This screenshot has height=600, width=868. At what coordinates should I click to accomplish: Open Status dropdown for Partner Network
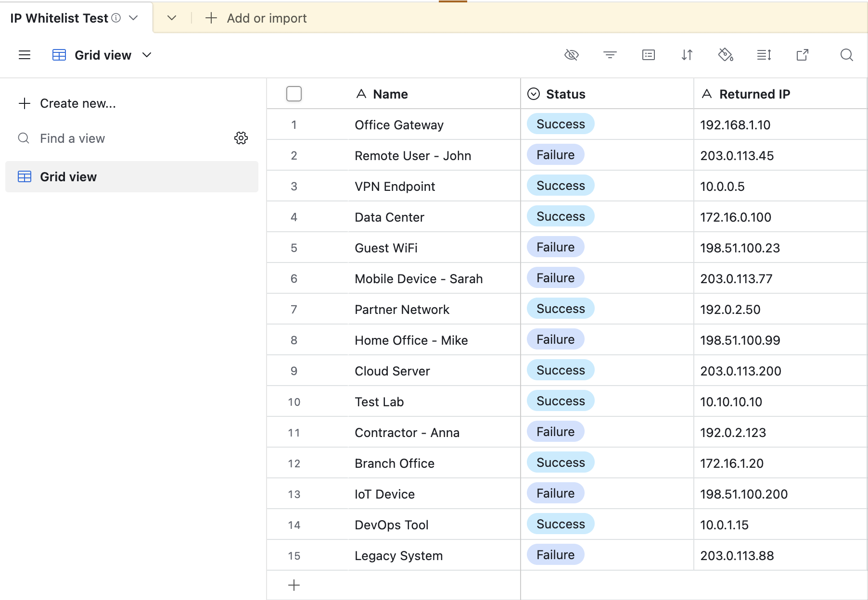607,309
